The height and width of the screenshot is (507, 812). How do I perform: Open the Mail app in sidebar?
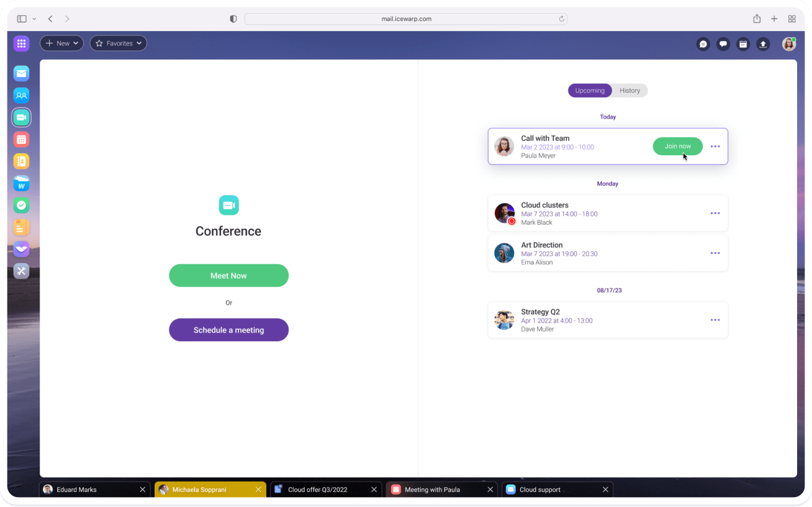click(22, 74)
